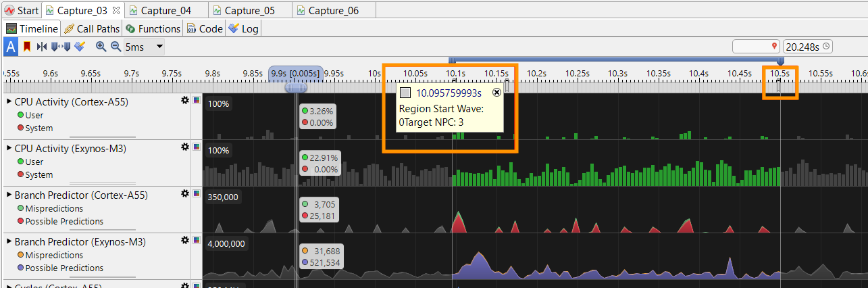Click color palette icon for CPU Activity (Exynos-M3)
868x288 pixels.
click(197, 147)
